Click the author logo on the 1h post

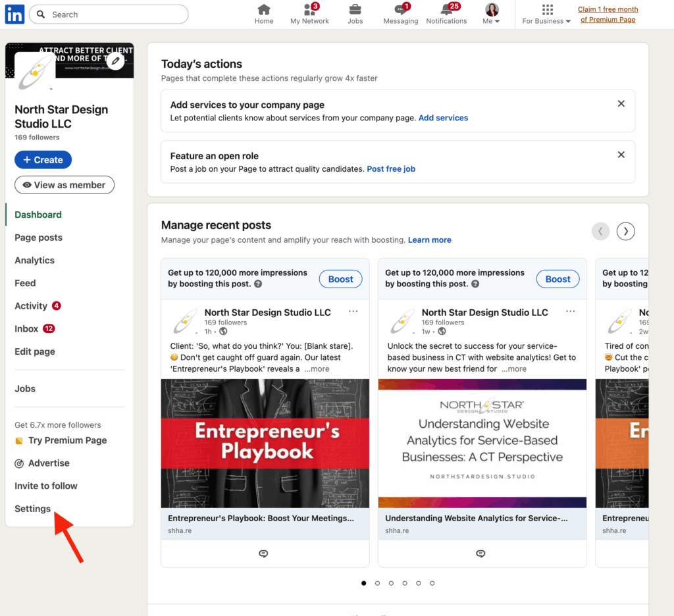[x=185, y=322]
